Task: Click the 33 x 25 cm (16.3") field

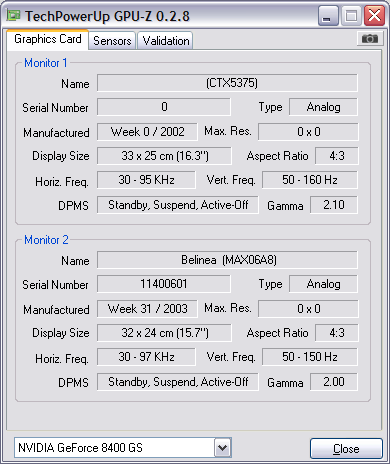Action: pos(164,156)
